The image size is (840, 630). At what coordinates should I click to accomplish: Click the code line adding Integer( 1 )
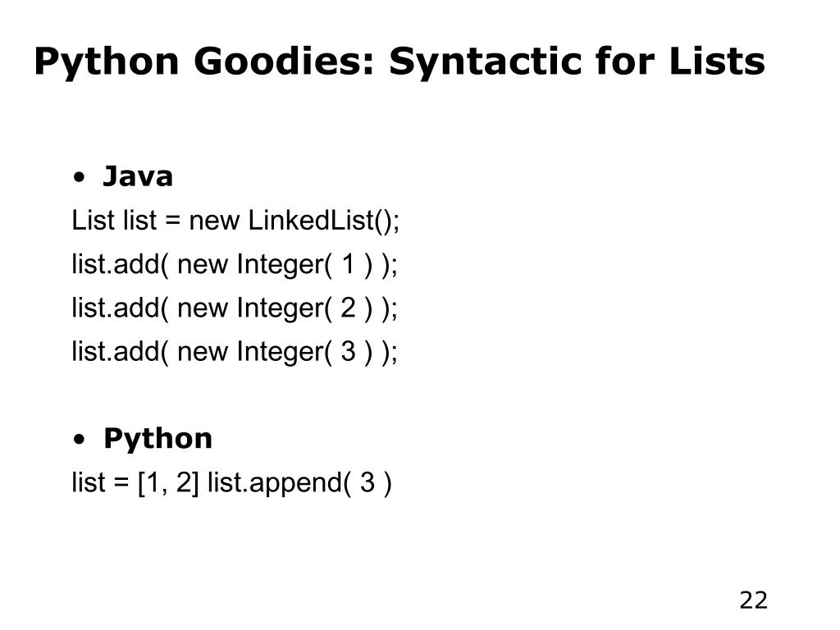click(235, 265)
